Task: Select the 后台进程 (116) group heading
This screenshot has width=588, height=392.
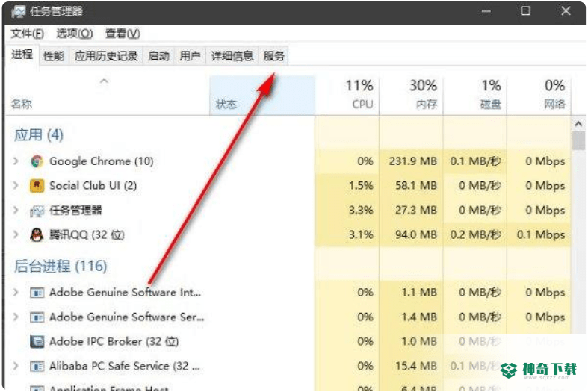Action: click(61, 267)
